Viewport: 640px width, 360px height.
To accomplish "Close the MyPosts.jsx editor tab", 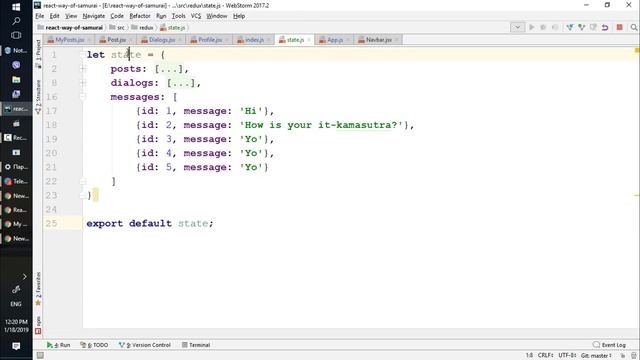I will click(x=89, y=40).
